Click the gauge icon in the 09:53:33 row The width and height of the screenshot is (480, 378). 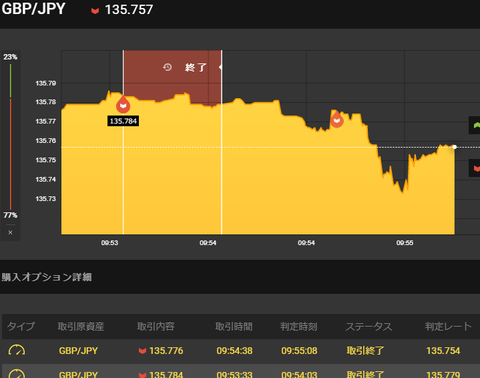17,374
